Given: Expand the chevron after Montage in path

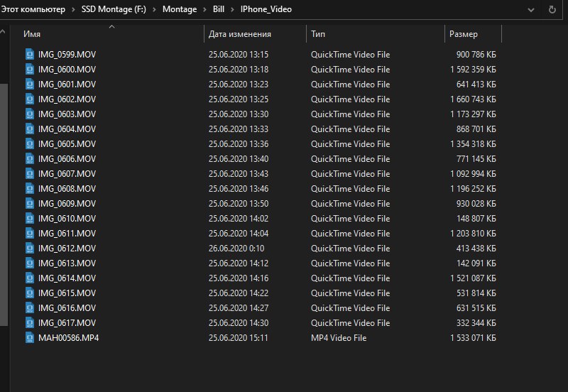Looking at the screenshot, I should 204,9.
